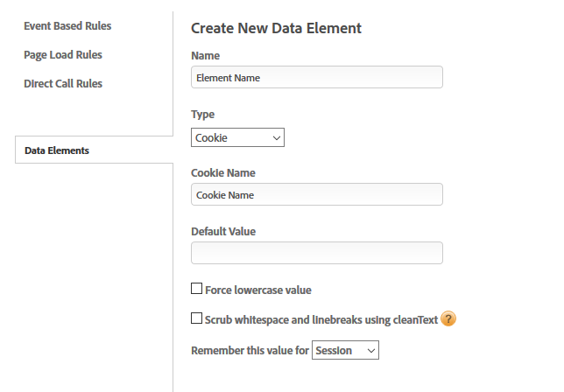Viewport: 564px width, 392px height.
Task: Click the Type label above the dropdown
Action: [203, 115]
